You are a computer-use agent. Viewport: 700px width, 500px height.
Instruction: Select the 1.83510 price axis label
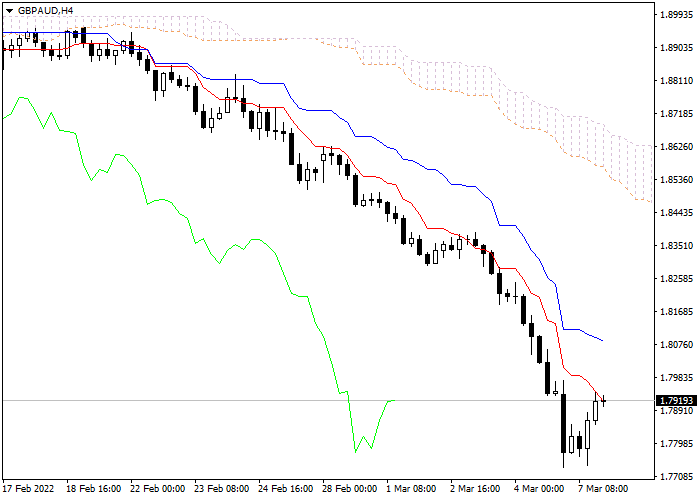coord(677,246)
